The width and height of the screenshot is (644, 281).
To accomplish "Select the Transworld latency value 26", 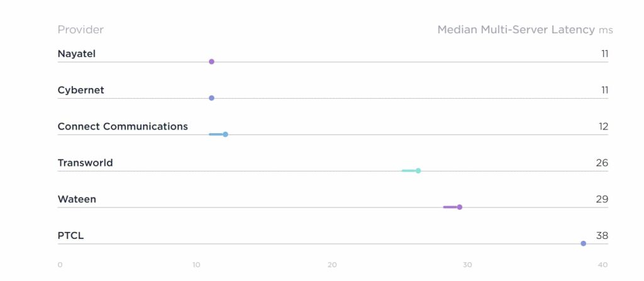I will (x=602, y=163).
